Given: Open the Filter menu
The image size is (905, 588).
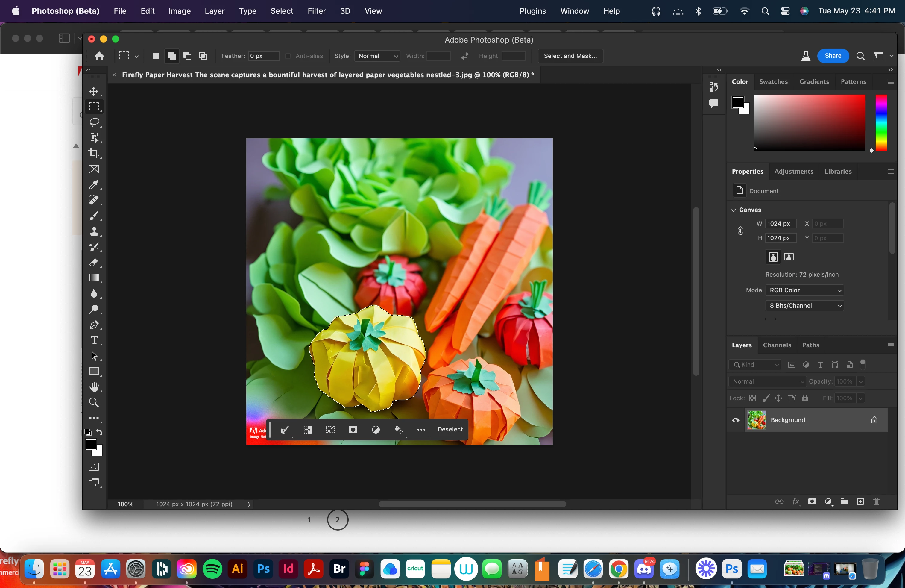Looking at the screenshot, I should point(316,11).
